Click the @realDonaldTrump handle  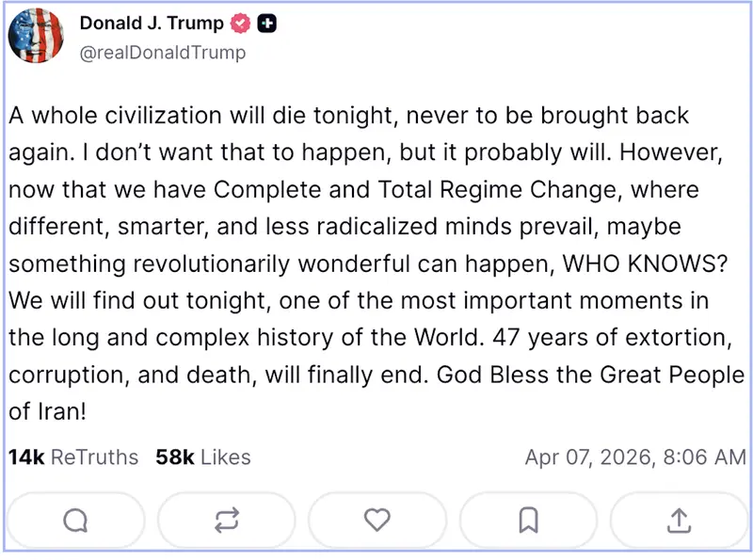pyautogui.click(x=162, y=53)
